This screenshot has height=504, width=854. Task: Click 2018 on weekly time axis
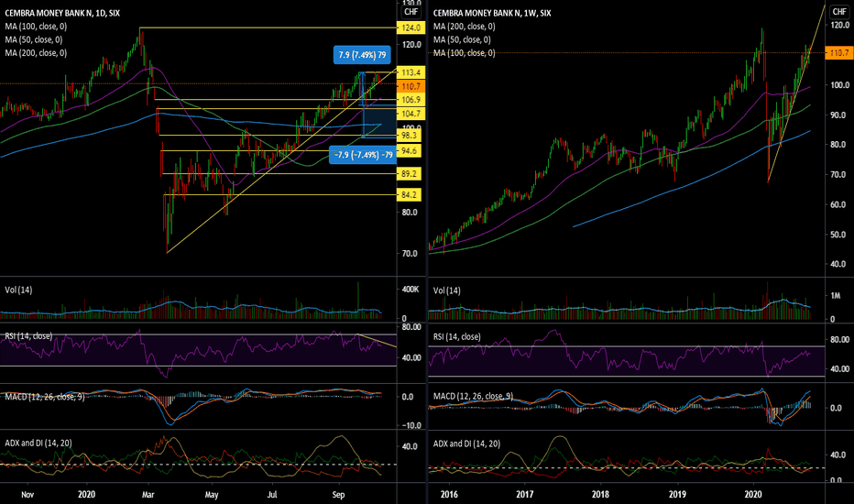600,495
